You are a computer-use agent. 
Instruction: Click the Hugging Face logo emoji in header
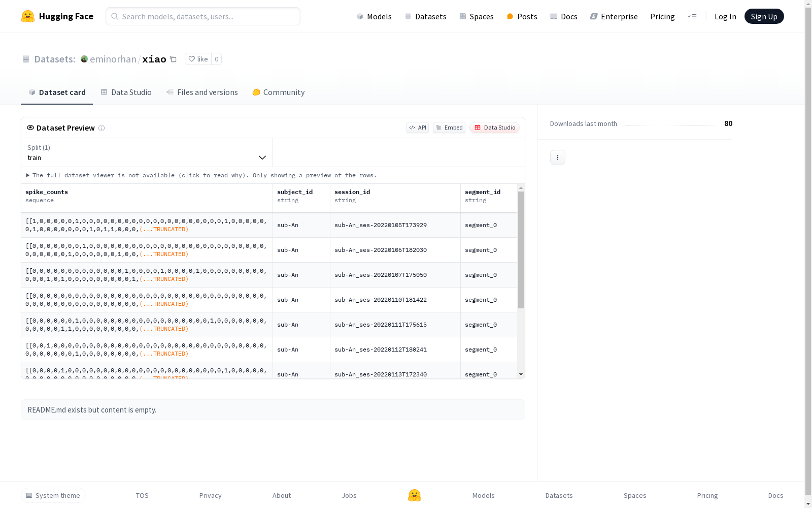[x=28, y=16]
